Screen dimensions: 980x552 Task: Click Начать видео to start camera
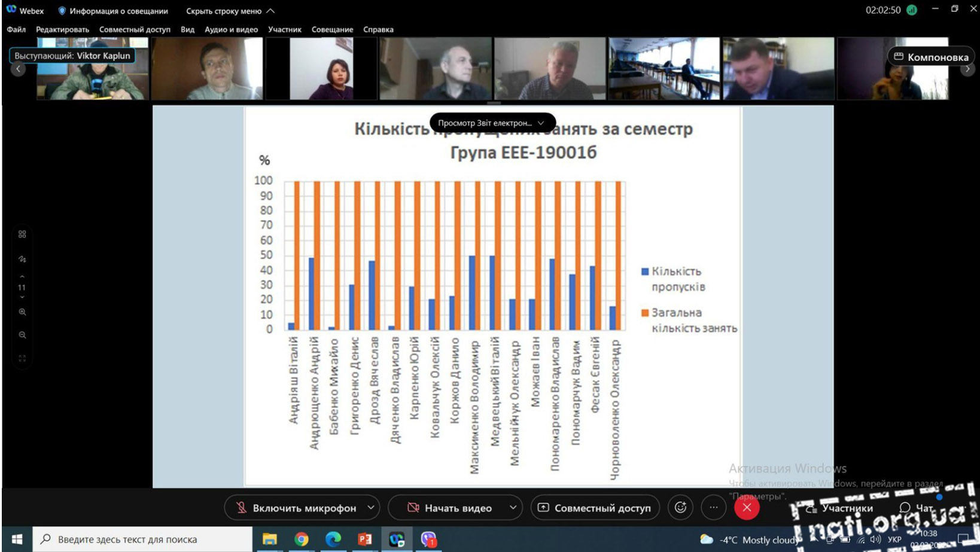[450, 508]
